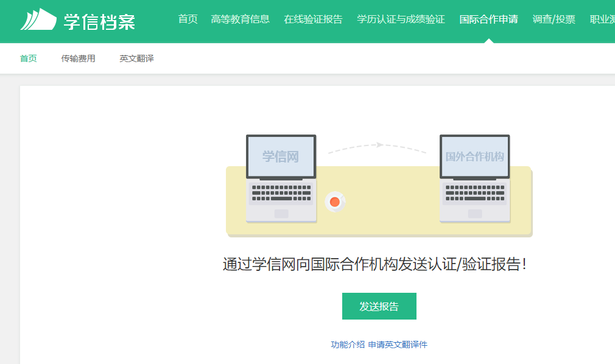Select the 首页 sub-navigation tab

[x=28, y=58]
